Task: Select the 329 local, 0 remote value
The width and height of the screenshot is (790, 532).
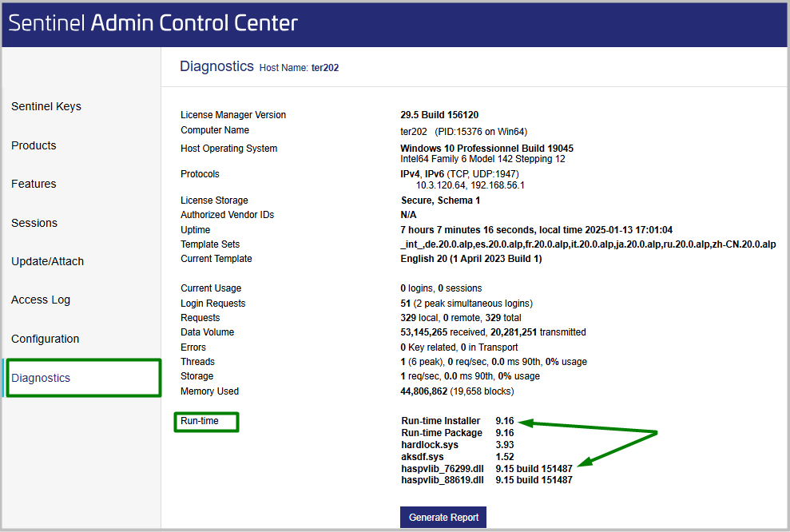Action: (461, 318)
